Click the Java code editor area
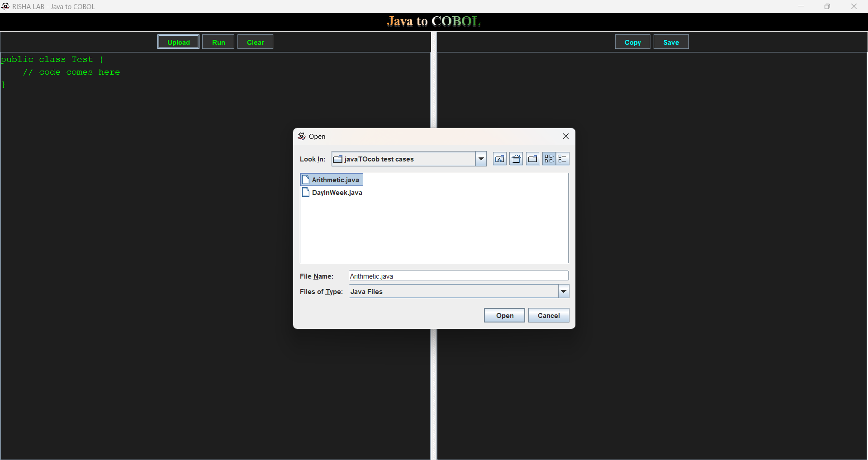868x460 pixels. pyautogui.click(x=215, y=256)
